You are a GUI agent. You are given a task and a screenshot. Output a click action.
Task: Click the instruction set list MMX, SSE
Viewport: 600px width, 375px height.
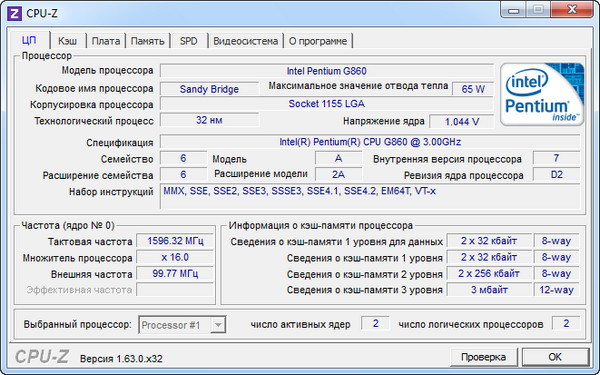click(x=370, y=196)
